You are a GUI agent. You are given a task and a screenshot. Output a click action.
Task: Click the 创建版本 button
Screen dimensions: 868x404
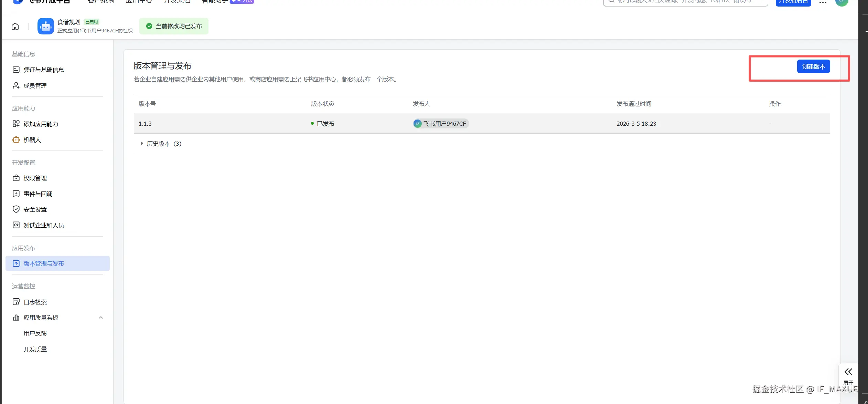point(813,66)
